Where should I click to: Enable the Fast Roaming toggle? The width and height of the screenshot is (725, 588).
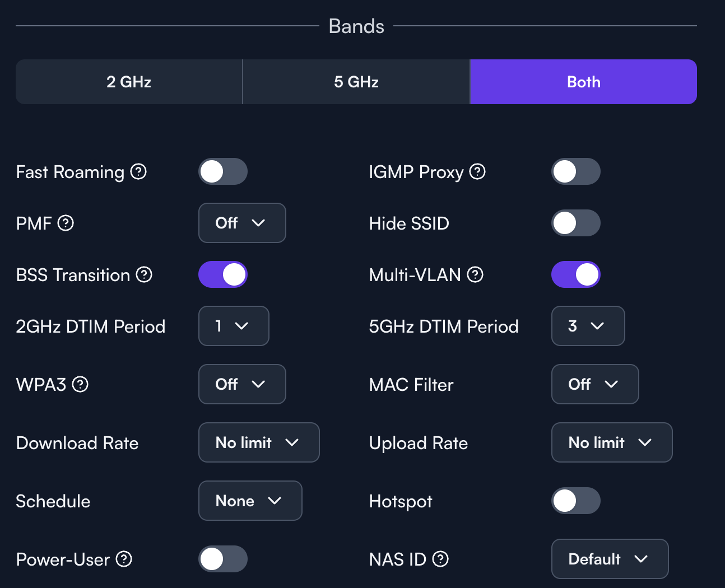tap(223, 171)
